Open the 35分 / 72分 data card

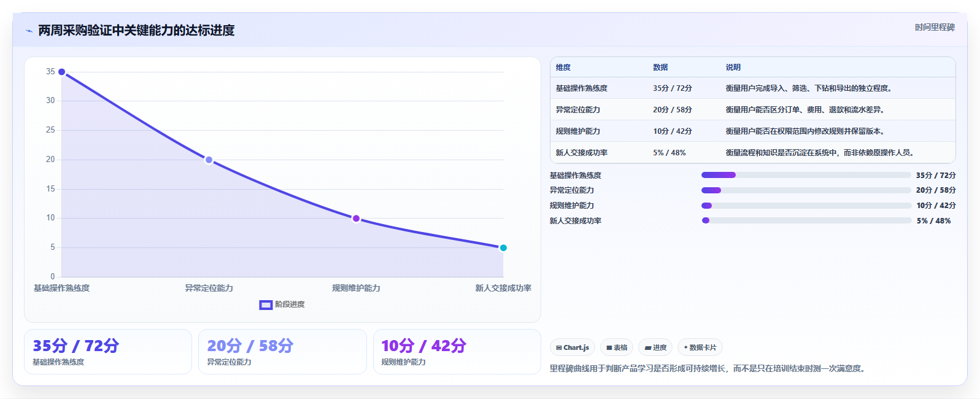(108, 352)
